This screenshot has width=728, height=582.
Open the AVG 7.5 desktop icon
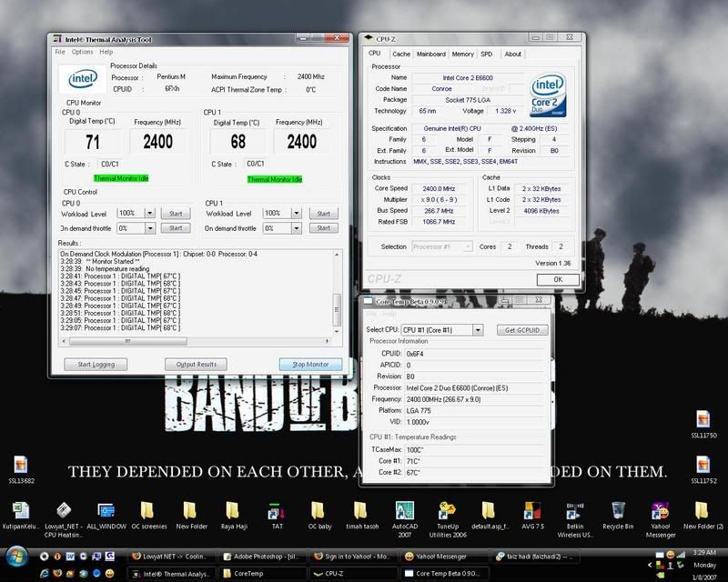pyautogui.click(x=532, y=510)
